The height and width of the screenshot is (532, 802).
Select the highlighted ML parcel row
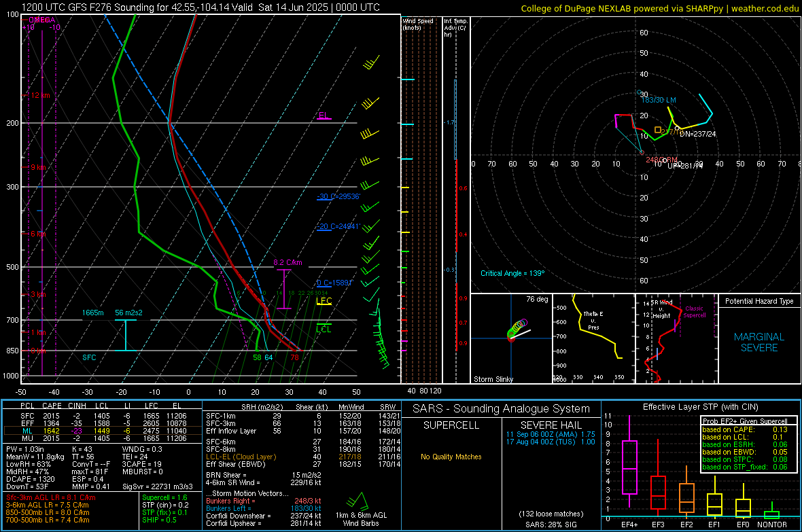(x=101, y=431)
